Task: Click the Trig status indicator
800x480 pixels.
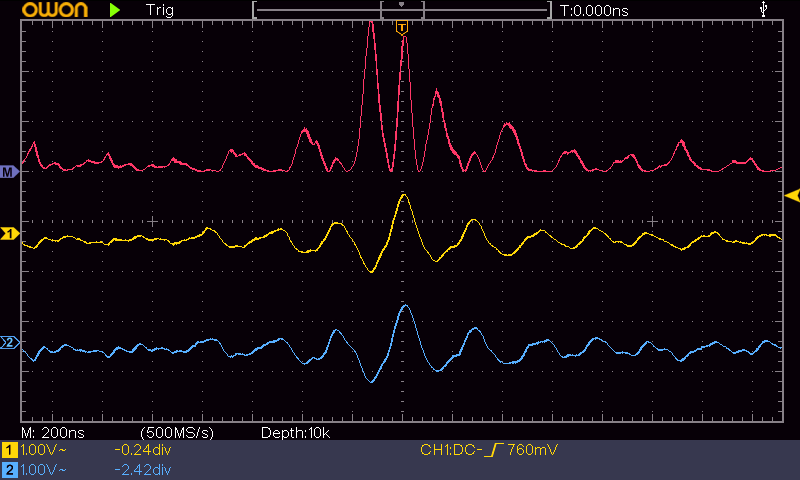Action: pos(159,10)
